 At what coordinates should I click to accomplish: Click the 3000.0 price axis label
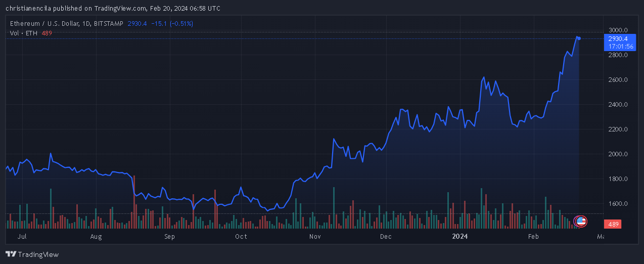coord(618,30)
